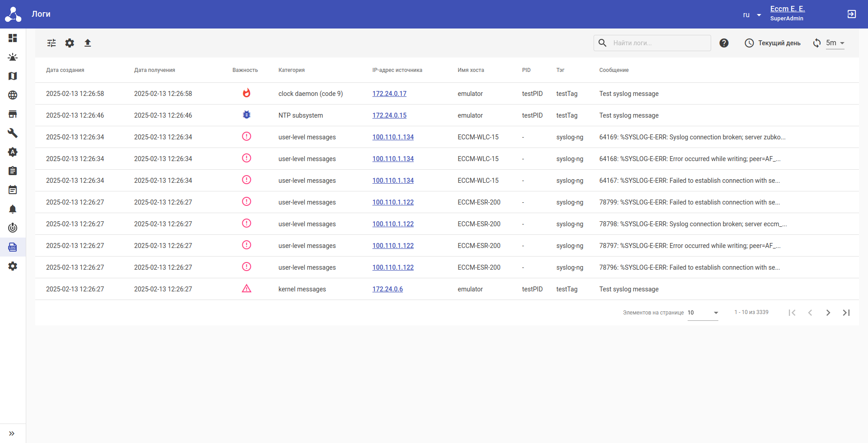Open the filter settings sliders icon

pos(52,43)
